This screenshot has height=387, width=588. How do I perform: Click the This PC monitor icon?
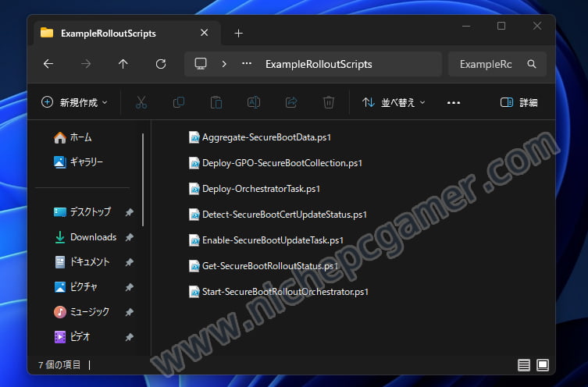pyautogui.click(x=201, y=64)
